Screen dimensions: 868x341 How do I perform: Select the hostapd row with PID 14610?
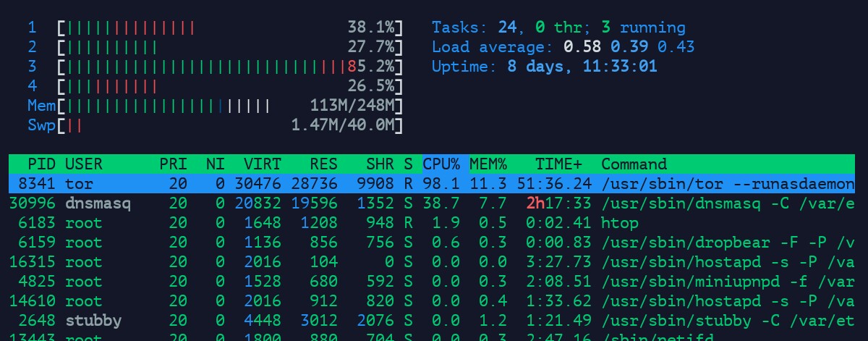click(x=432, y=300)
